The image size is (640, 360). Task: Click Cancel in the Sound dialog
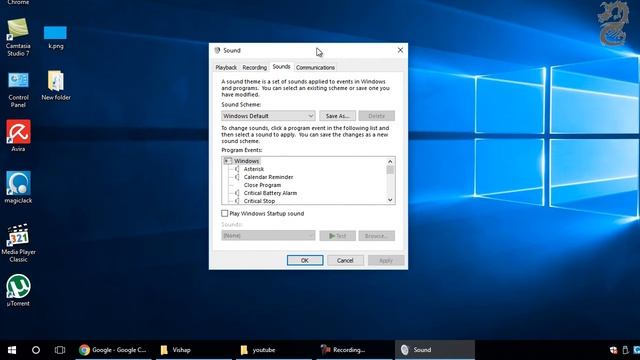point(345,260)
